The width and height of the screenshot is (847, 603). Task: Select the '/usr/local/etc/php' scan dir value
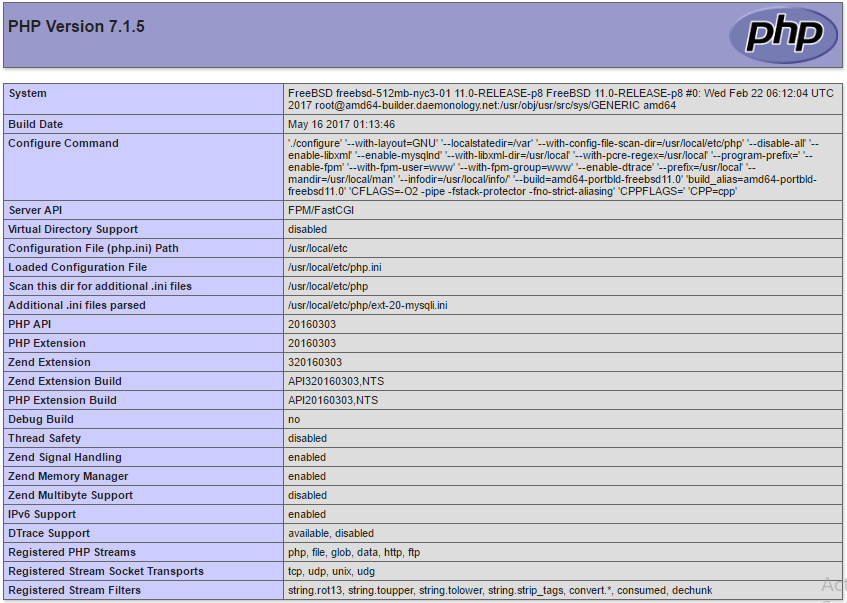point(328,286)
